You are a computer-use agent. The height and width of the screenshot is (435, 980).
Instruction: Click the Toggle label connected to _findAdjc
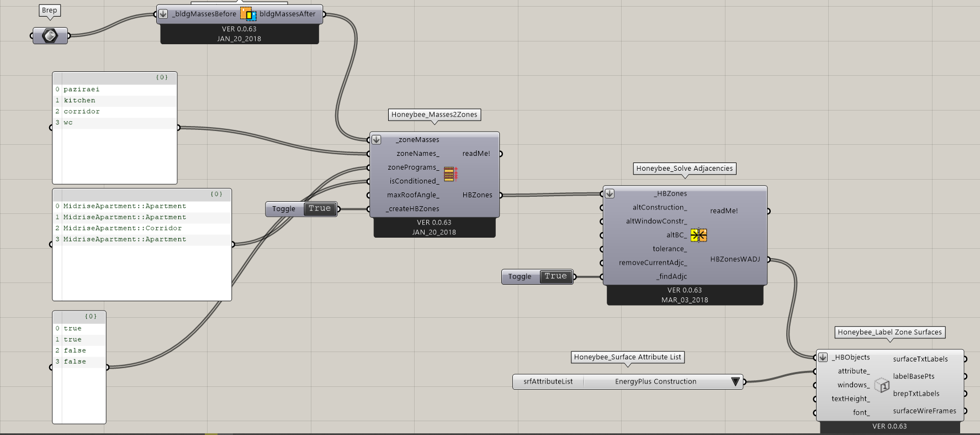click(x=520, y=276)
